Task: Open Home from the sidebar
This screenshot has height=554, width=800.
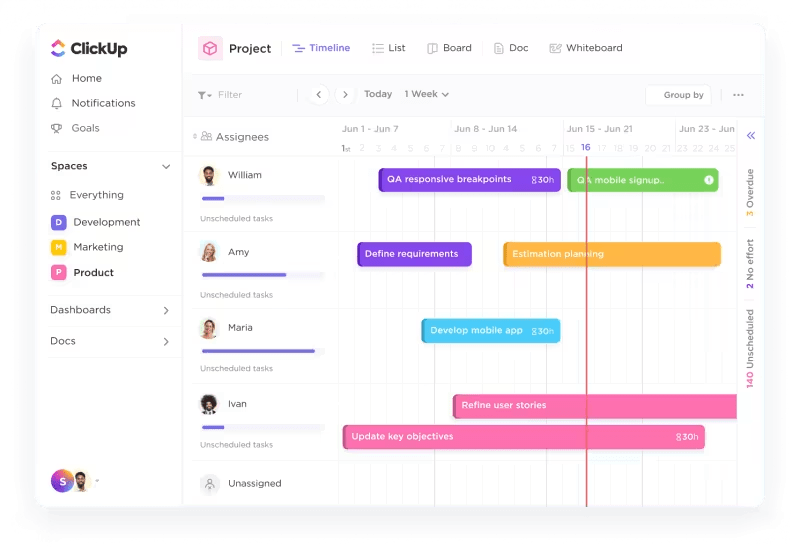Action: tap(76, 79)
